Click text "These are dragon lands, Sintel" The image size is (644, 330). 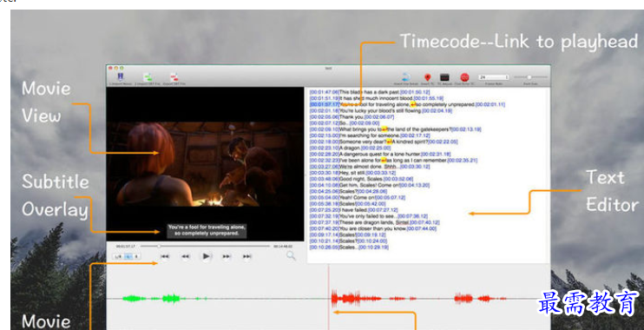pyautogui.click(x=374, y=222)
